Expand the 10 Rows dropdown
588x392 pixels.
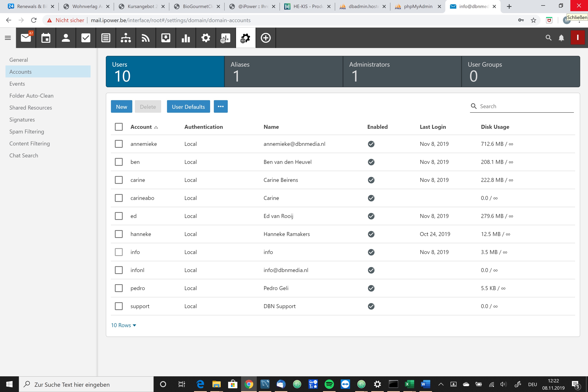pyautogui.click(x=123, y=325)
